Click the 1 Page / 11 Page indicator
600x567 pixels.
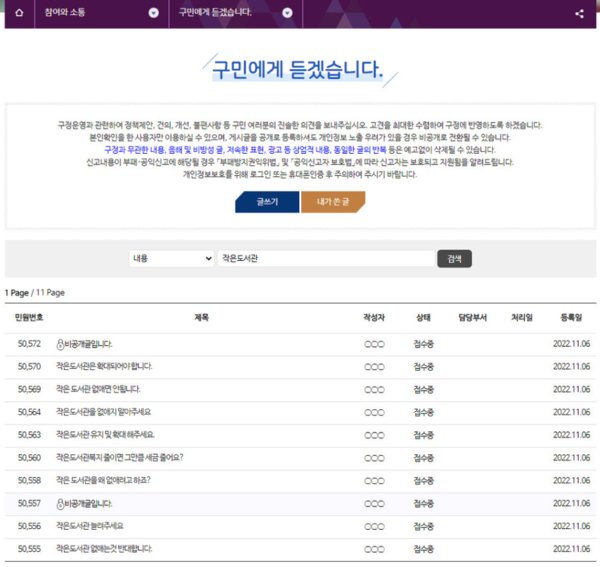(35, 293)
